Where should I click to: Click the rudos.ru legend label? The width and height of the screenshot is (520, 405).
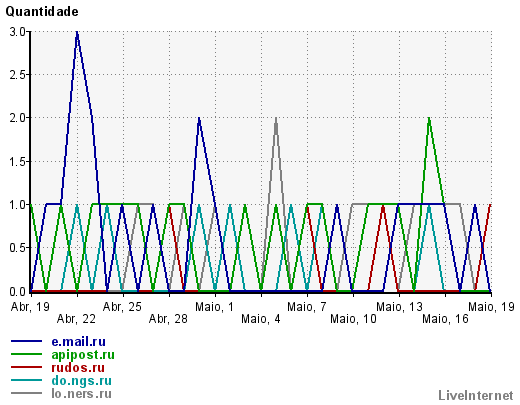click(78, 368)
